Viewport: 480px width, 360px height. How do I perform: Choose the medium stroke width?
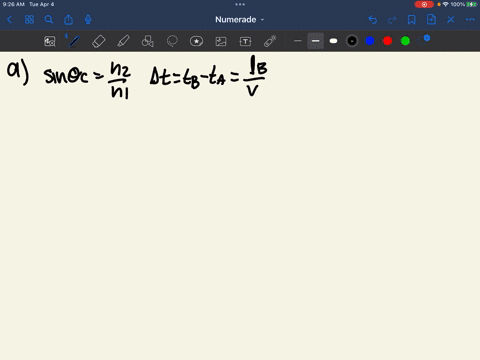pyautogui.click(x=315, y=41)
